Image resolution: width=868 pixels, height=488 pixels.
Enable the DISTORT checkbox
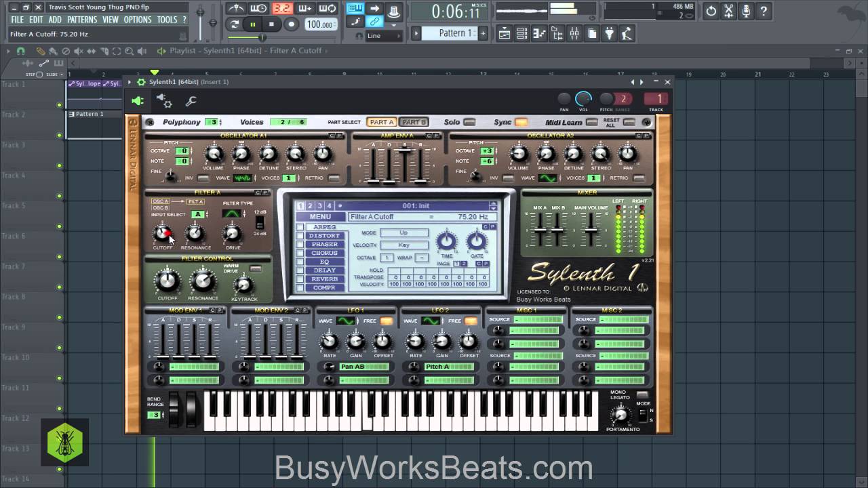[300, 236]
